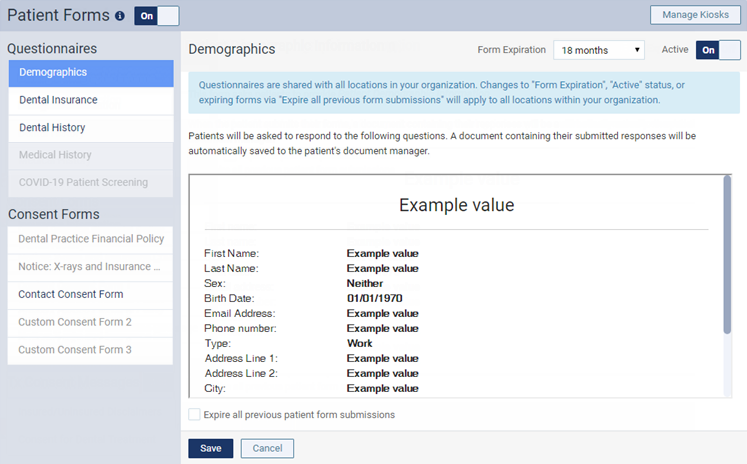Select the Demographics questionnaire
Image resolution: width=747 pixels, height=464 pixels.
[91, 73]
